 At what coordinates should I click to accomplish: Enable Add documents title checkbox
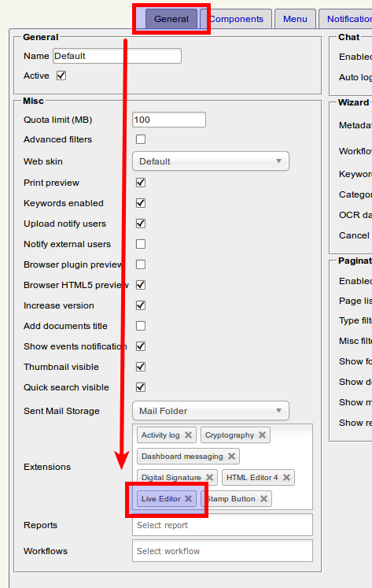click(141, 326)
